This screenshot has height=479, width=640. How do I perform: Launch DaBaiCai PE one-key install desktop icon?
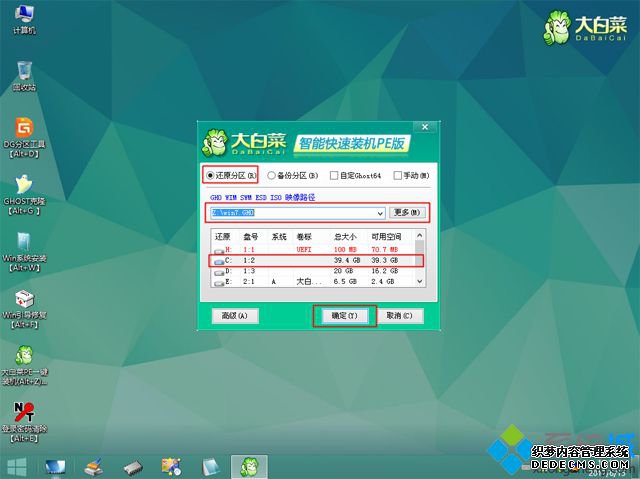24,366
